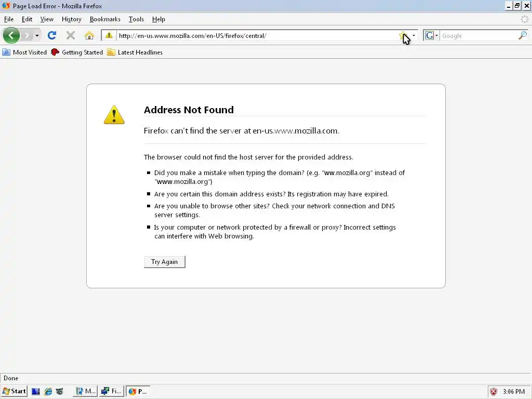The width and height of the screenshot is (532, 399).
Task: Go to the Home page
Action: tap(89, 35)
